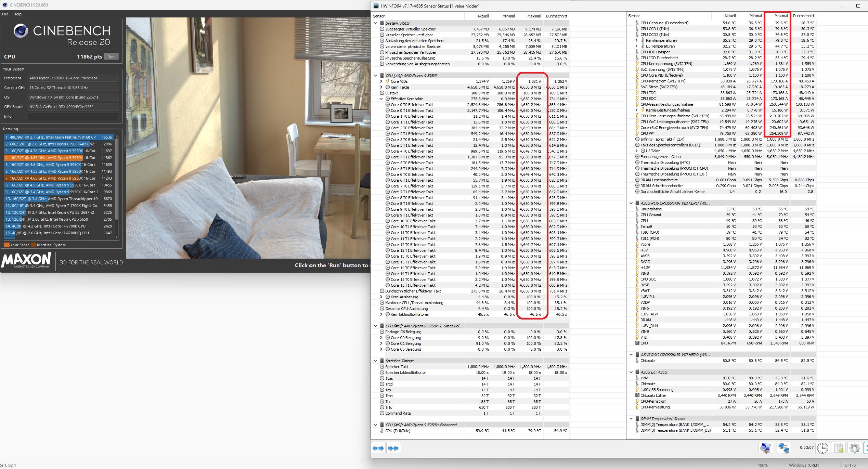
Task: Click the HWiNFO64 title bar icon
Action: [x=376, y=6]
